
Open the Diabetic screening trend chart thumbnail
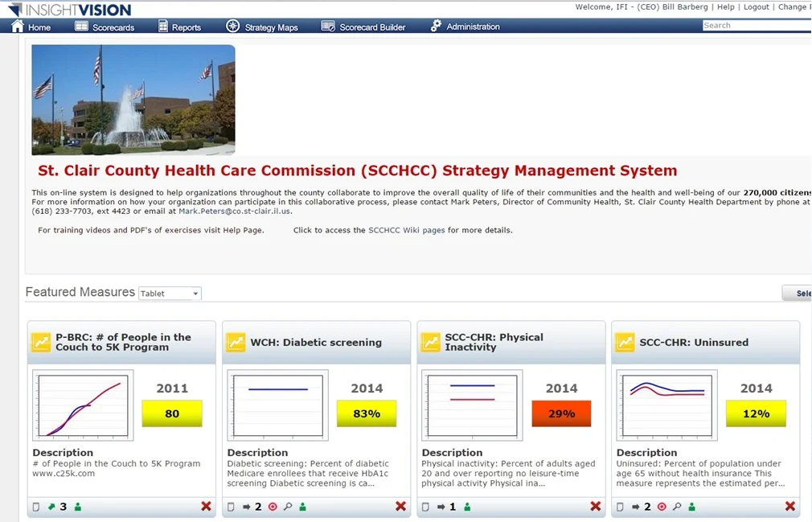pyautogui.click(x=277, y=405)
